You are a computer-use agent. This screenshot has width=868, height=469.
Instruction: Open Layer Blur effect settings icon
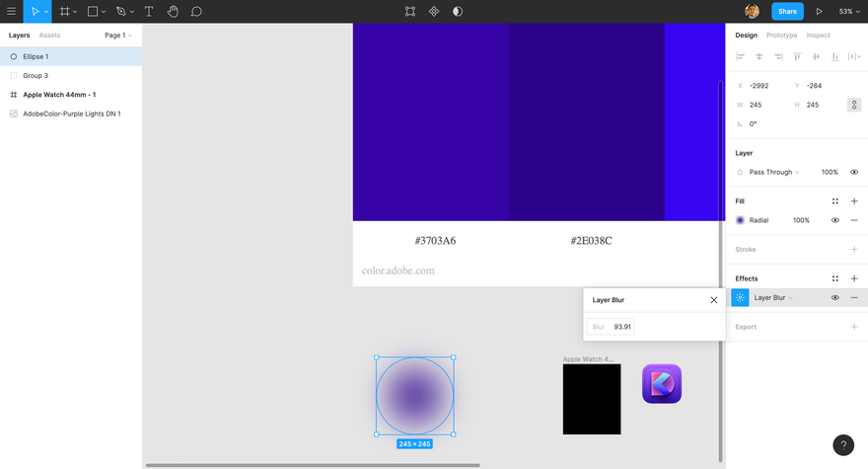click(740, 298)
